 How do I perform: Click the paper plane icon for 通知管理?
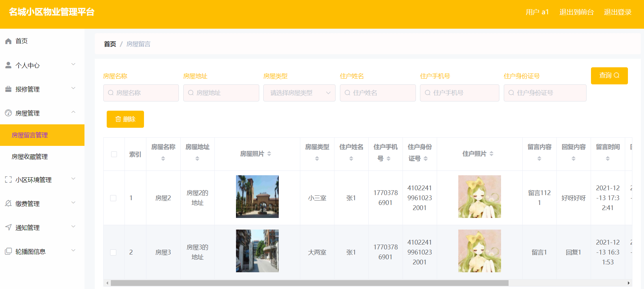[9, 227]
